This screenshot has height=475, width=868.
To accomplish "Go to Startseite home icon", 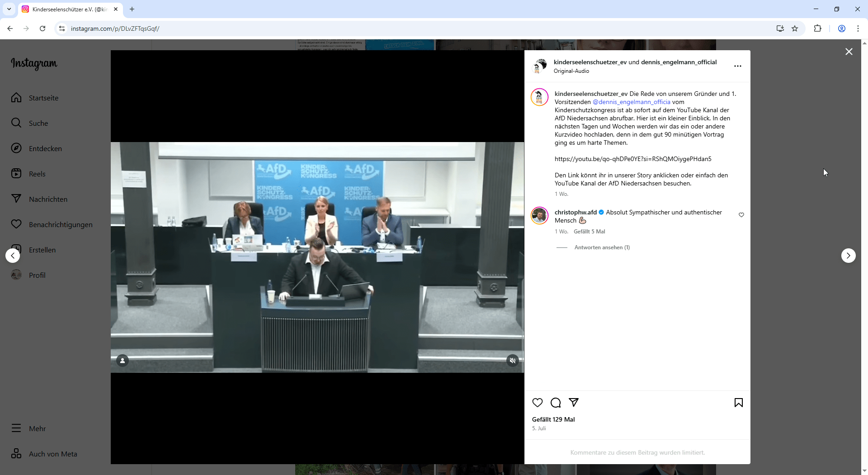I will pos(16,98).
